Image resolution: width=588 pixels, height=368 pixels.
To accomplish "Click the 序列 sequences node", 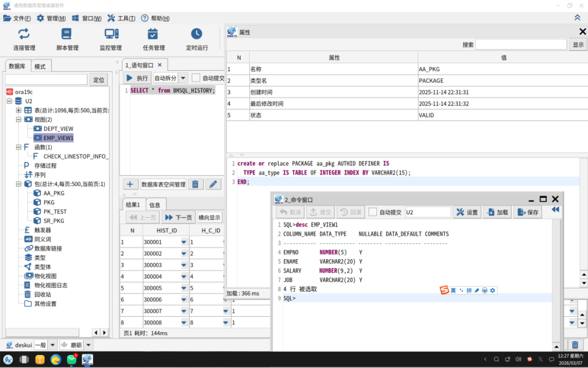I will 39,175.
